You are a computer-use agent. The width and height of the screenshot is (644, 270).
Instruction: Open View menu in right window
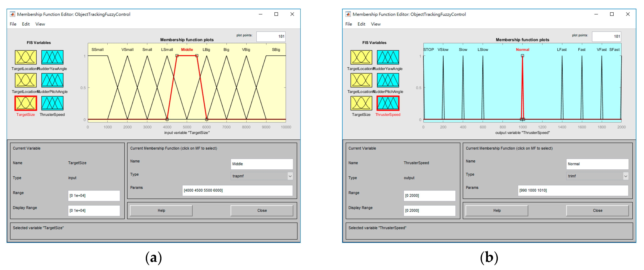376,24
